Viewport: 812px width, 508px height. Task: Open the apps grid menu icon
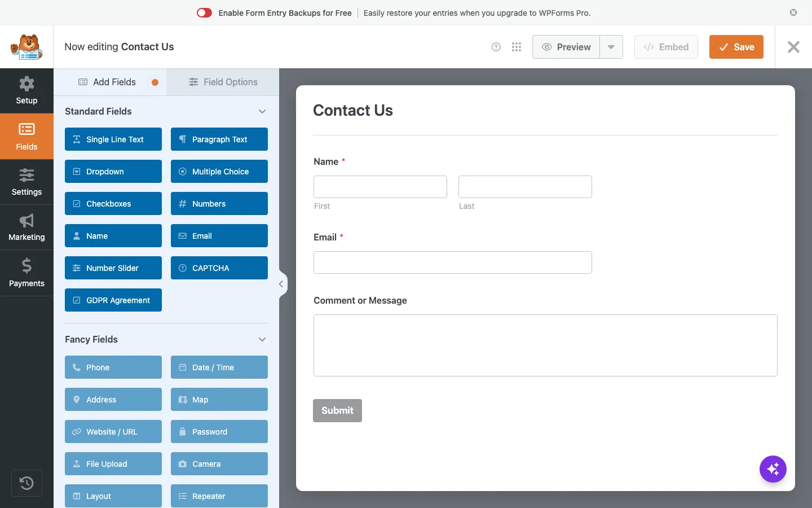517,47
